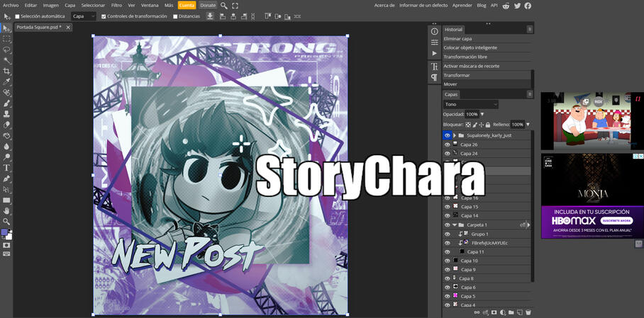Image resolution: width=644 pixels, height=318 pixels.
Task: Enable the Selección automática checkbox
Action: click(18, 16)
